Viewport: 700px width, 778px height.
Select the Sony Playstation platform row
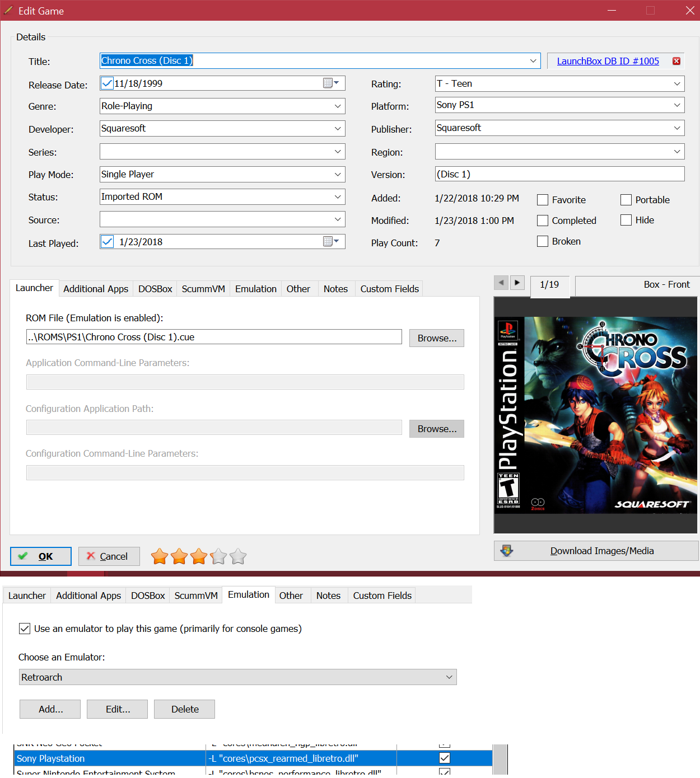tap(253, 758)
